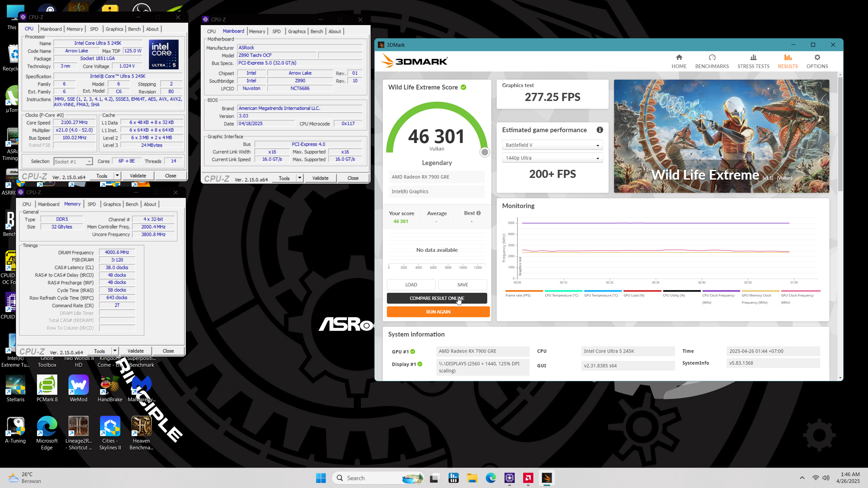Click the 3DMark vertical scrollbar thumb
This screenshot has height=488, width=868.
(840, 134)
